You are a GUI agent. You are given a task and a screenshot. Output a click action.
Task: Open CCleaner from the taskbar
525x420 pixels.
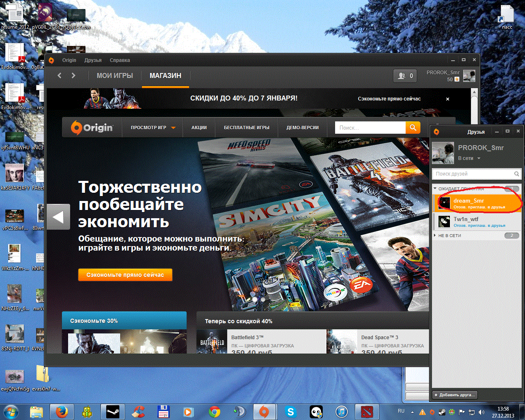[x=138, y=411]
